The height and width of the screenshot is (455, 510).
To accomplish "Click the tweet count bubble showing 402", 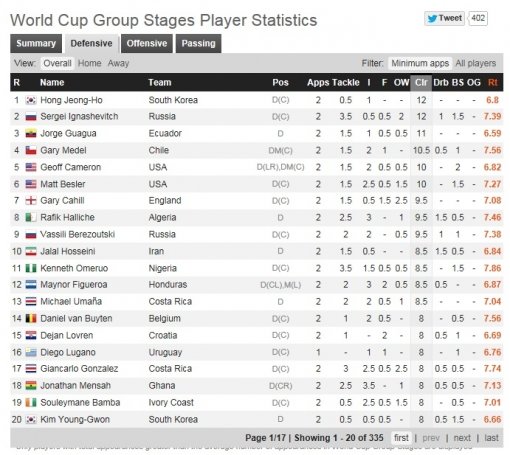I will pyautogui.click(x=478, y=18).
